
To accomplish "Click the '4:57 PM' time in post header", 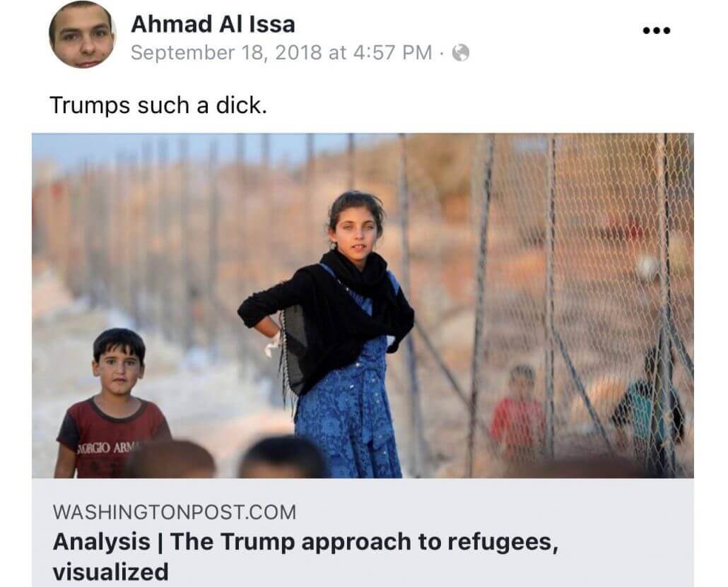I will (392, 52).
